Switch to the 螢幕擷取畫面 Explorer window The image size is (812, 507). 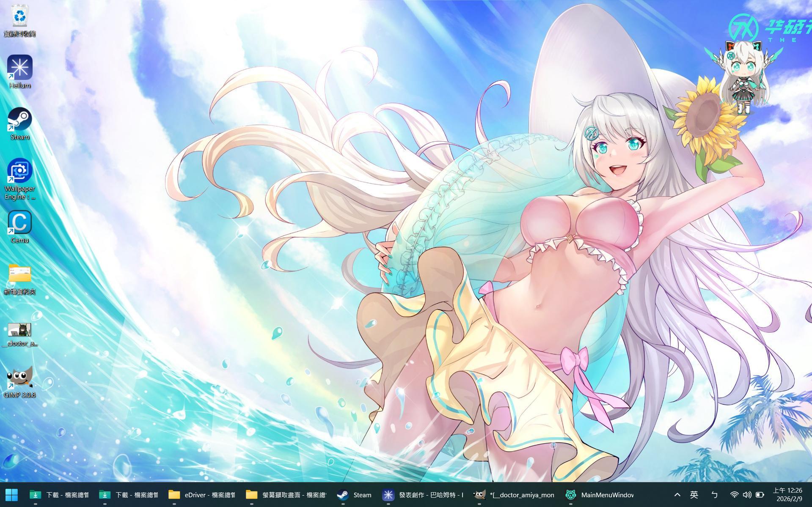(x=286, y=495)
